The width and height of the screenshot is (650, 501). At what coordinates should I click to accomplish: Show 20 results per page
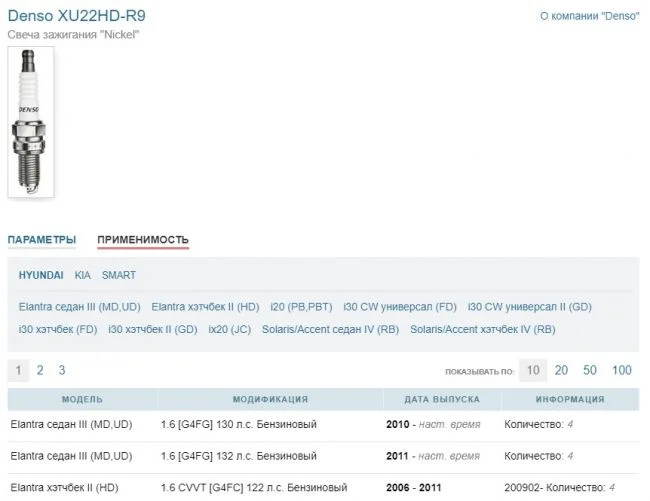click(x=561, y=370)
